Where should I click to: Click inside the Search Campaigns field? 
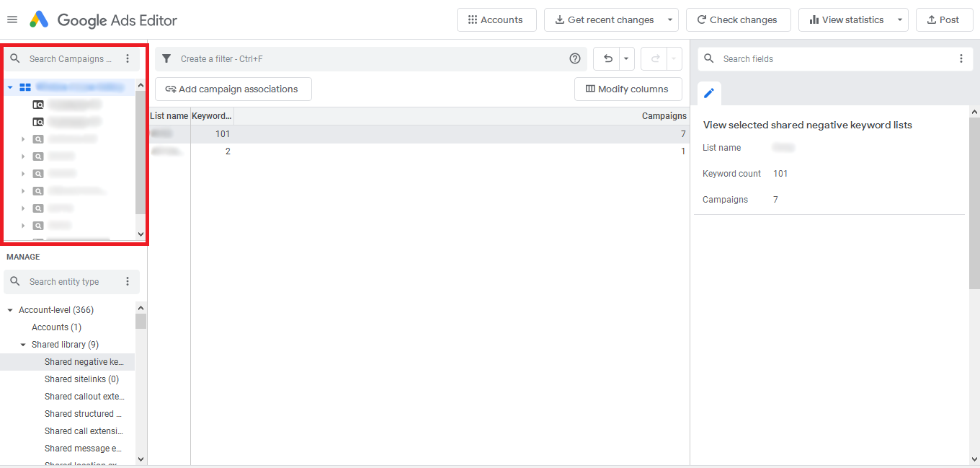point(71,59)
